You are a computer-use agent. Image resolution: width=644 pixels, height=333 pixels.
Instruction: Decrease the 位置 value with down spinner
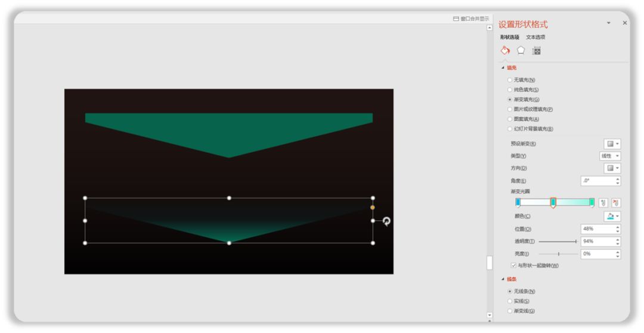click(x=618, y=232)
